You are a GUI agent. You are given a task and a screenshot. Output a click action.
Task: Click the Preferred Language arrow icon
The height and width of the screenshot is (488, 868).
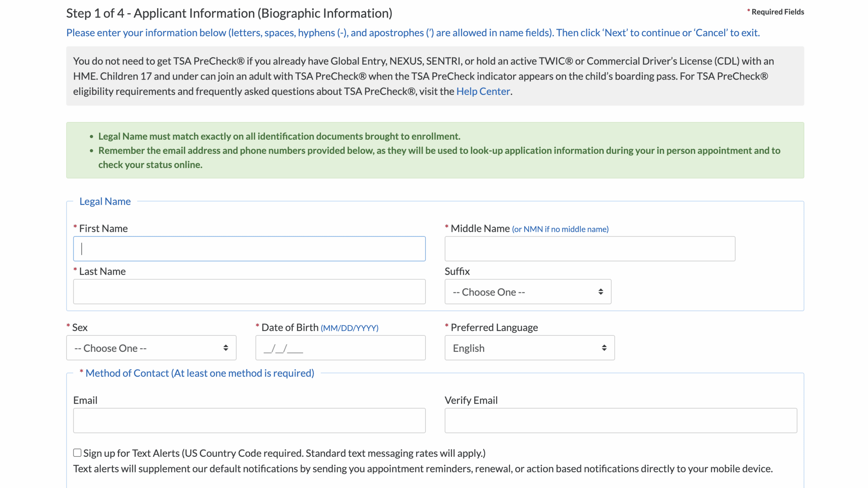(605, 348)
